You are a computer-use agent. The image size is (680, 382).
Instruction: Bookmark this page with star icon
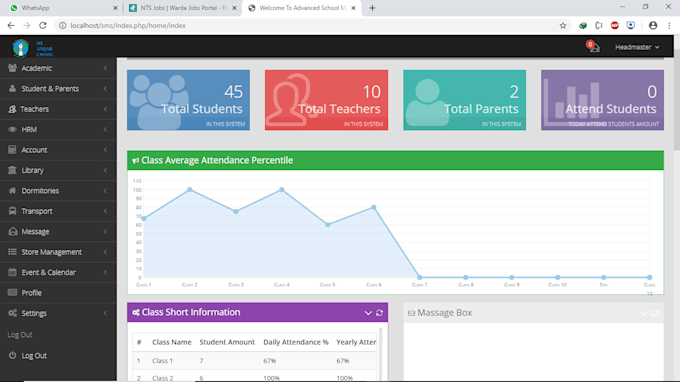pyautogui.click(x=563, y=26)
